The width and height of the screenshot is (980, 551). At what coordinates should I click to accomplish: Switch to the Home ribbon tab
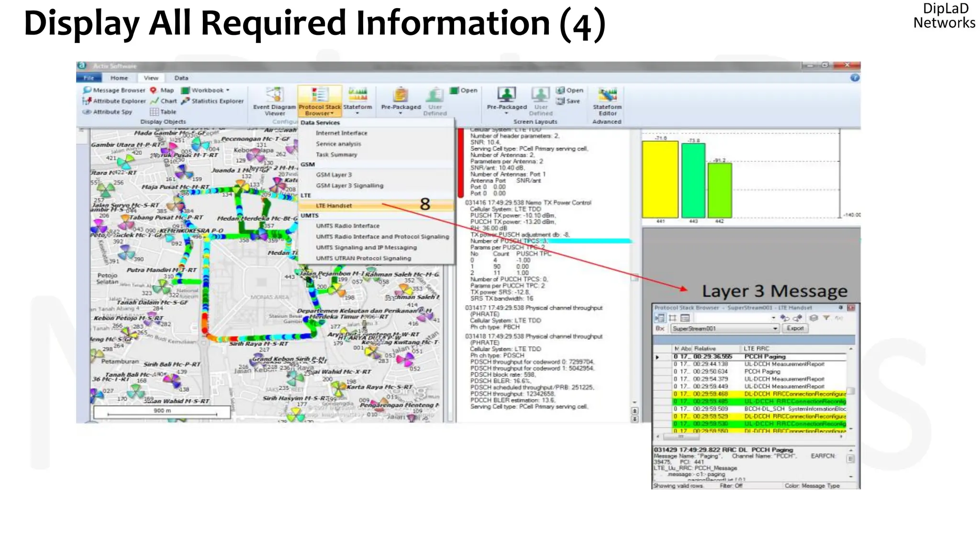pyautogui.click(x=119, y=77)
